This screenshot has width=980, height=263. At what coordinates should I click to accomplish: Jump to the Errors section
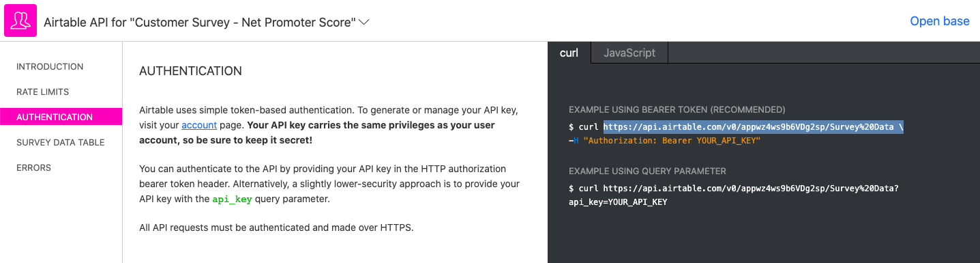[33, 167]
